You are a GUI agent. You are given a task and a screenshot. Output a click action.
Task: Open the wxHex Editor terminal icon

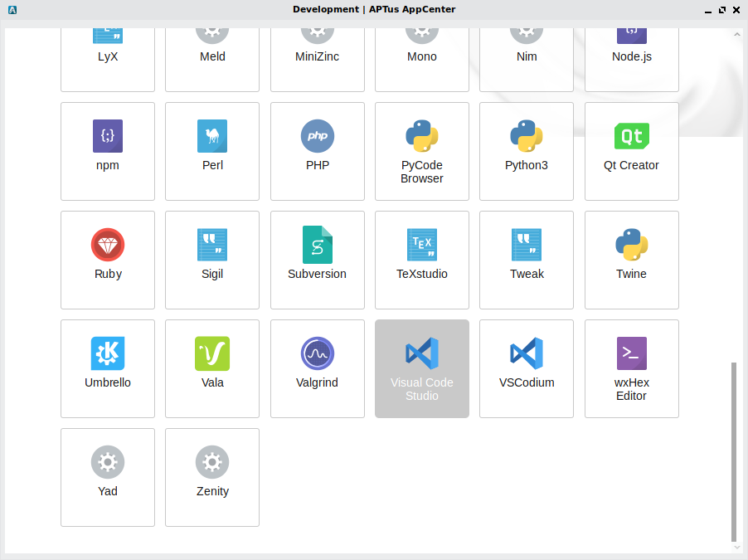click(632, 353)
